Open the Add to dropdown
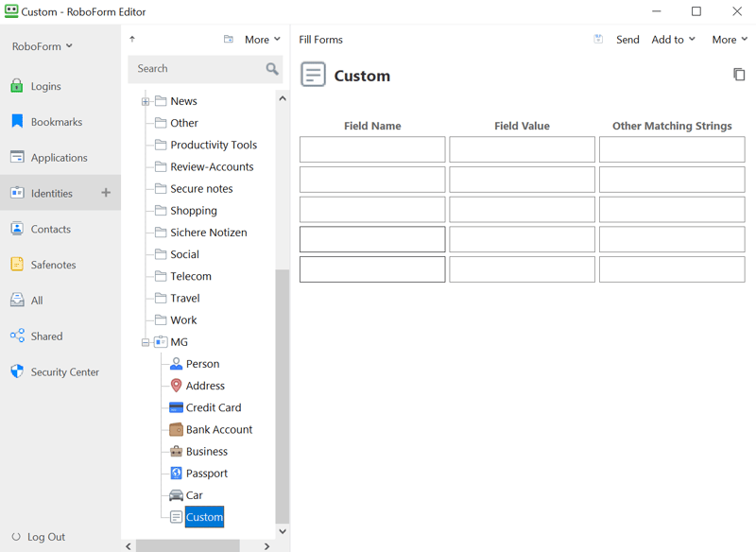This screenshot has height=552, width=756. point(673,40)
